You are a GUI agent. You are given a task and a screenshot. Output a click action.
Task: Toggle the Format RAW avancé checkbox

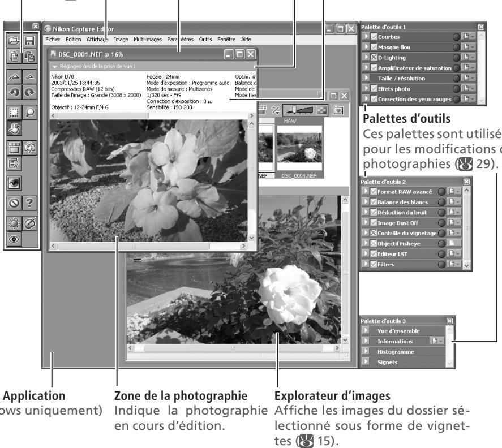click(x=374, y=191)
